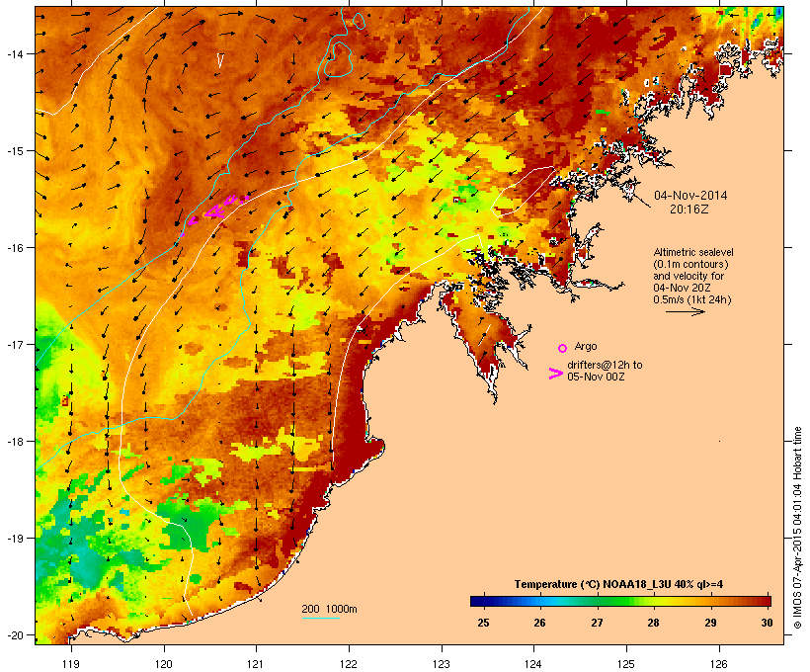The height and width of the screenshot is (672, 810).
Task: Click latitude axis label -15
Action: click(x=15, y=151)
